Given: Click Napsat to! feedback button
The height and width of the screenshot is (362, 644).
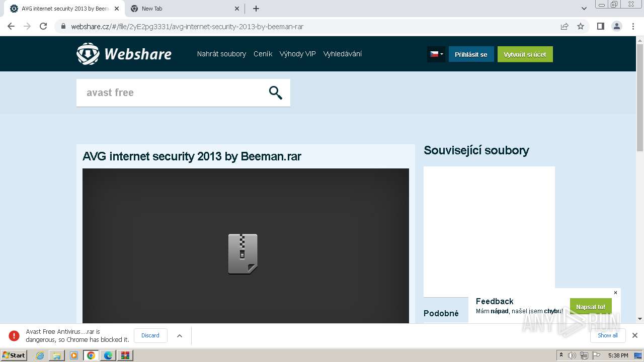Looking at the screenshot, I should (x=591, y=307).
